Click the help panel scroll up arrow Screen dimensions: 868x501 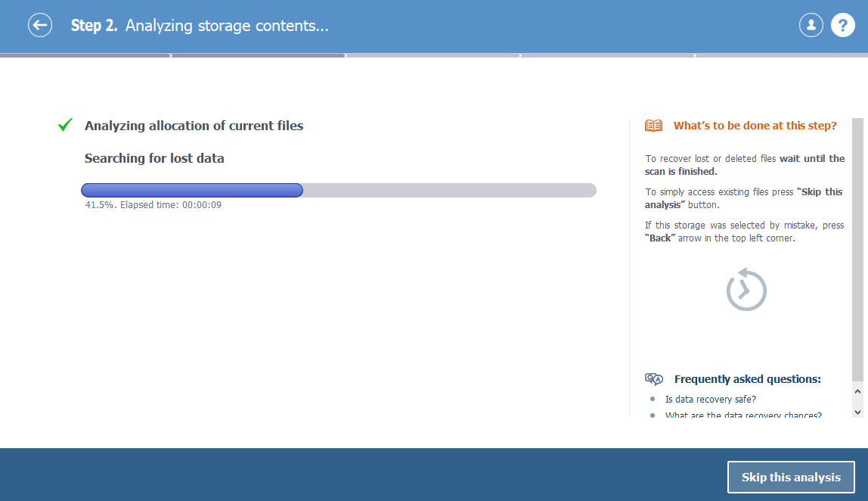(857, 391)
